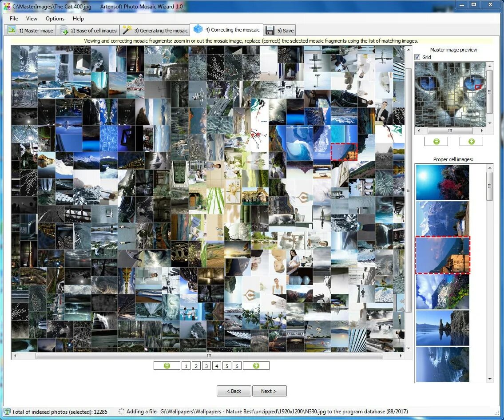504x420 pixels.
Task: Click the preview scroll left arrow
Action: pyautogui.click(x=418, y=131)
